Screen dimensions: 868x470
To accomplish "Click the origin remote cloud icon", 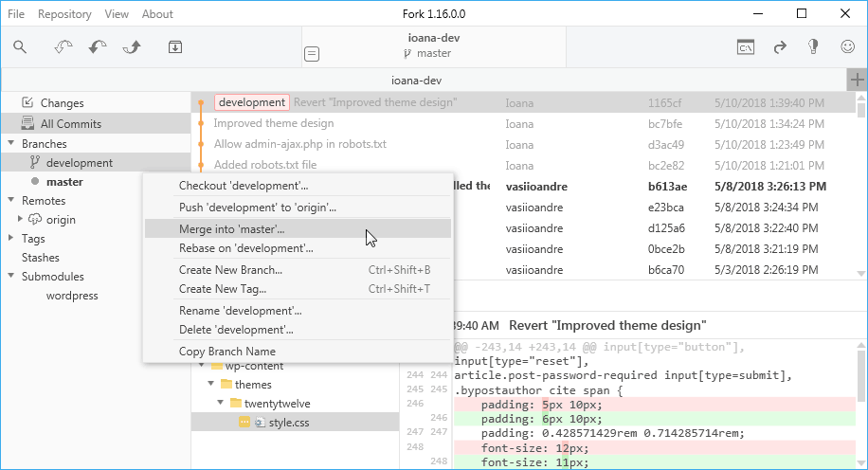I will tap(35, 219).
